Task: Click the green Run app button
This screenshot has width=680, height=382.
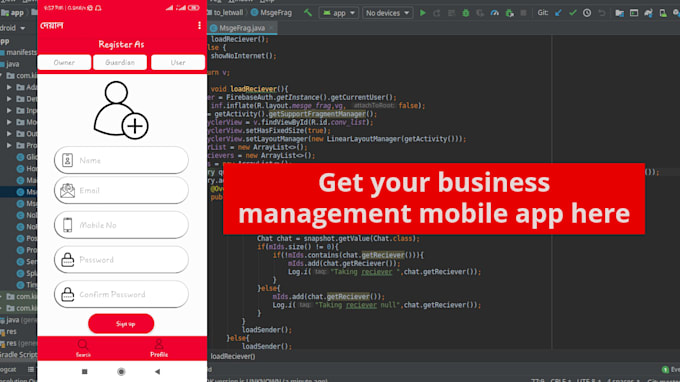Action: click(x=423, y=13)
